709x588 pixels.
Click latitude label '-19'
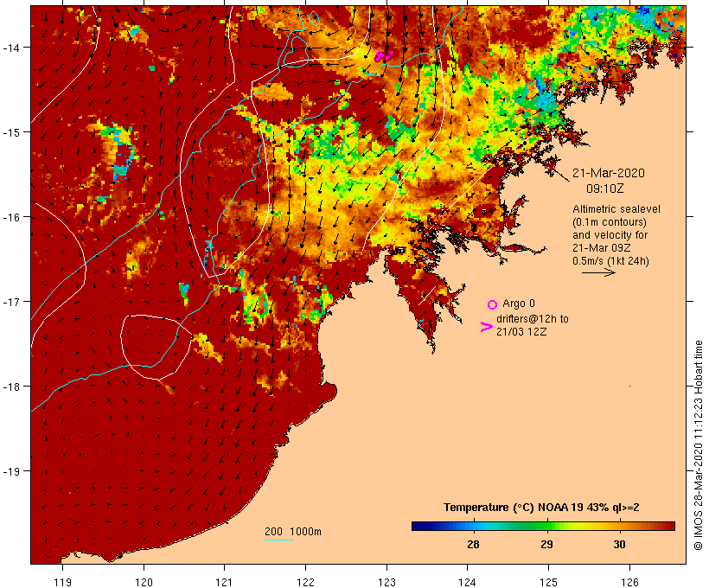pyautogui.click(x=10, y=471)
